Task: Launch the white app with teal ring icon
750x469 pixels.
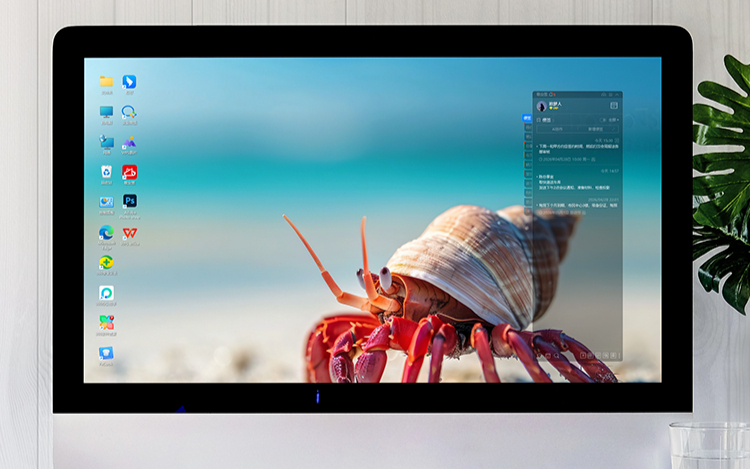Action: tap(106, 295)
